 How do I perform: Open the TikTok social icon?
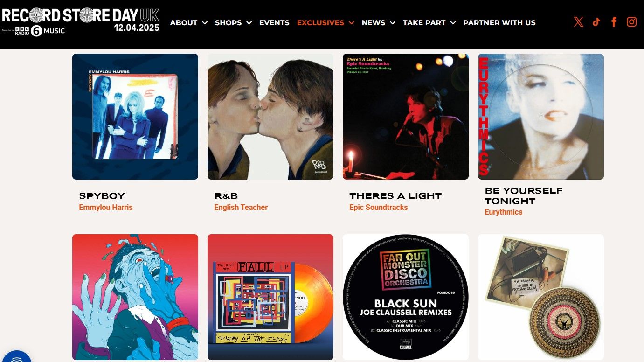pyautogui.click(x=596, y=22)
